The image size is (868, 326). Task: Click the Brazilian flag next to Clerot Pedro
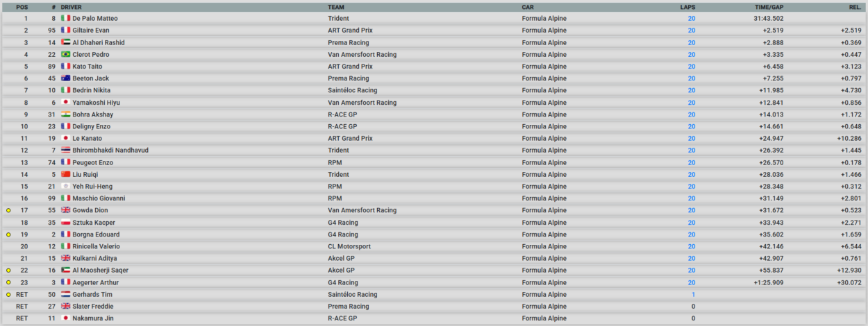click(x=66, y=55)
